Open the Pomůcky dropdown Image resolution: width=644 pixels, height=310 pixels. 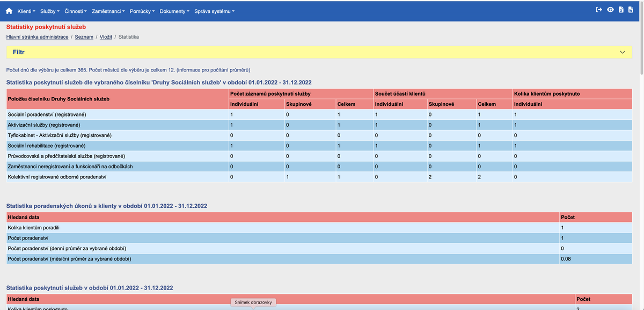point(142,10)
